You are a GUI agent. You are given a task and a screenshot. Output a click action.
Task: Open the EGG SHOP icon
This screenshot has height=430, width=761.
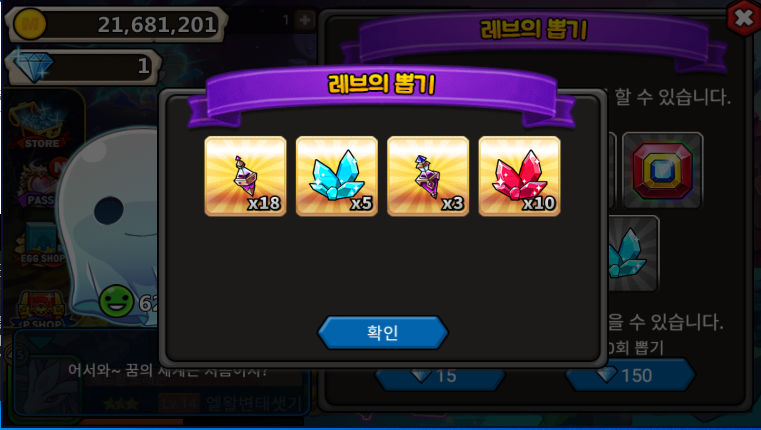pos(41,244)
